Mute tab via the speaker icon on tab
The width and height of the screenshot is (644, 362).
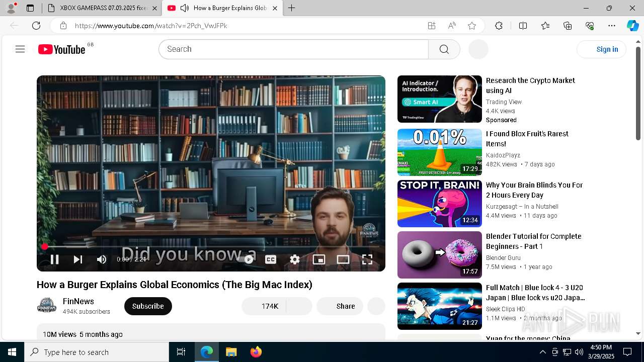(x=185, y=8)
